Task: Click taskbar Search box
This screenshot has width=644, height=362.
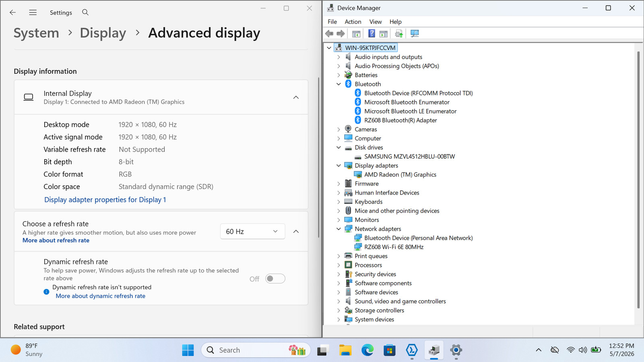Action: click(256, 350)
